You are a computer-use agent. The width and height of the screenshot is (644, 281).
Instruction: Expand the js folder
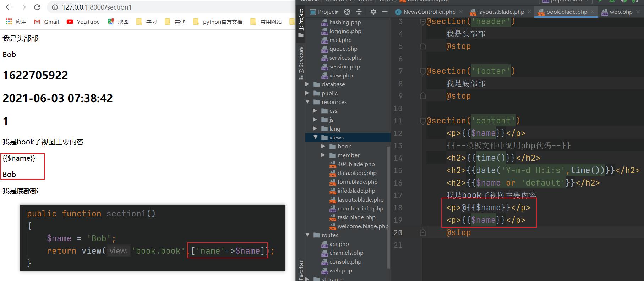tap(315, 120)
